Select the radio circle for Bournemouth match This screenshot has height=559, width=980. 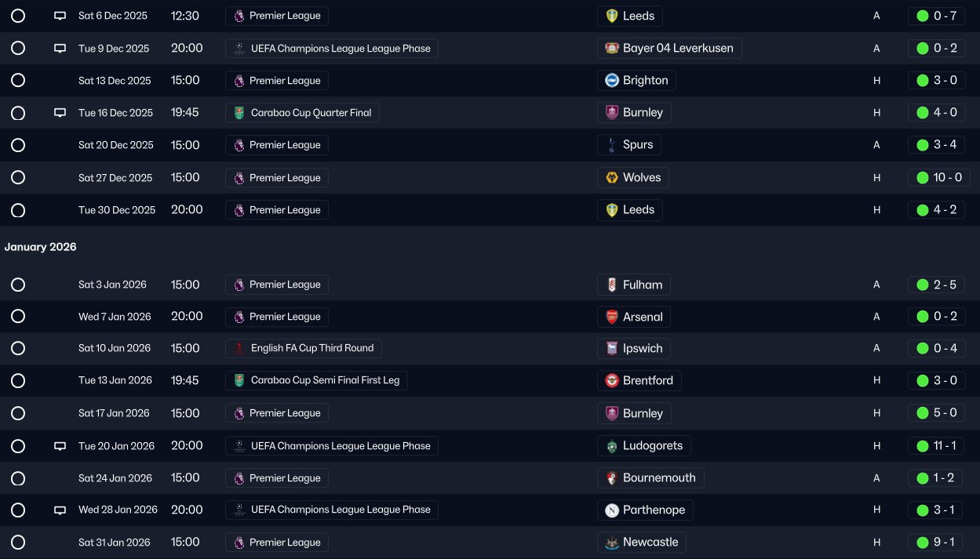tap(18, 478)
